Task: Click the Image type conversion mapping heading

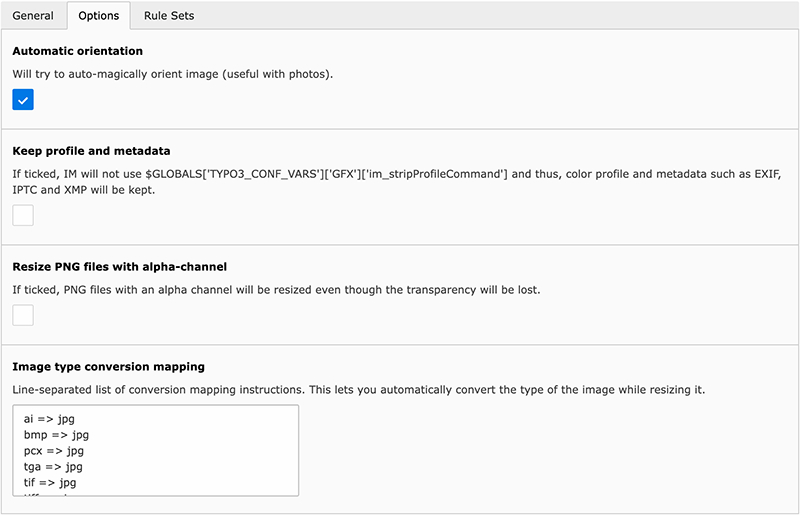Action: click(108, 367)
